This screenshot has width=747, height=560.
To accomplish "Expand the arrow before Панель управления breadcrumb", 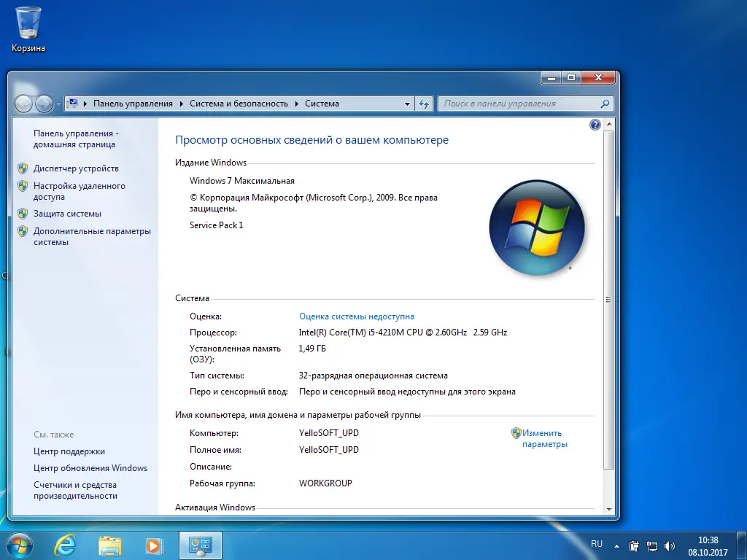I will (x=85, y=104).
